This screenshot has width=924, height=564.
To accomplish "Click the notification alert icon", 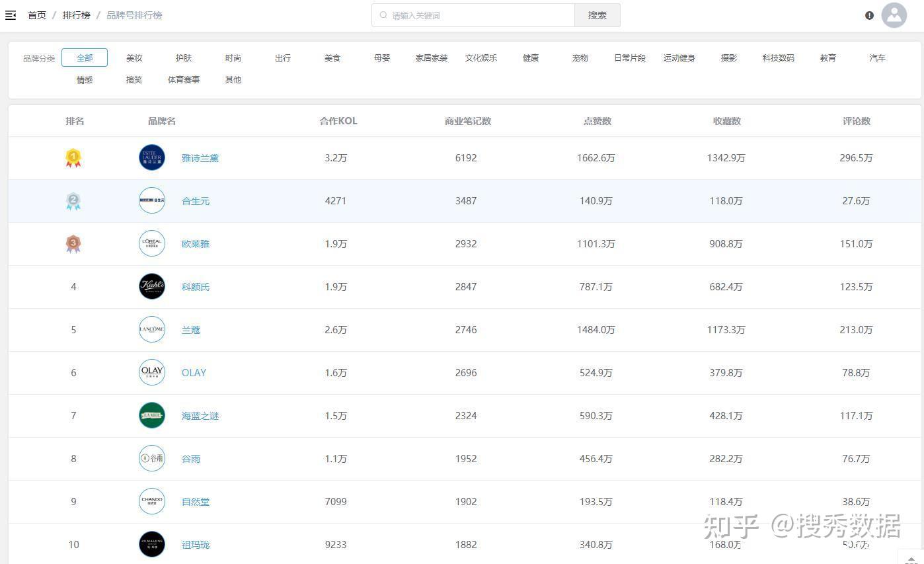I will 869,15.
